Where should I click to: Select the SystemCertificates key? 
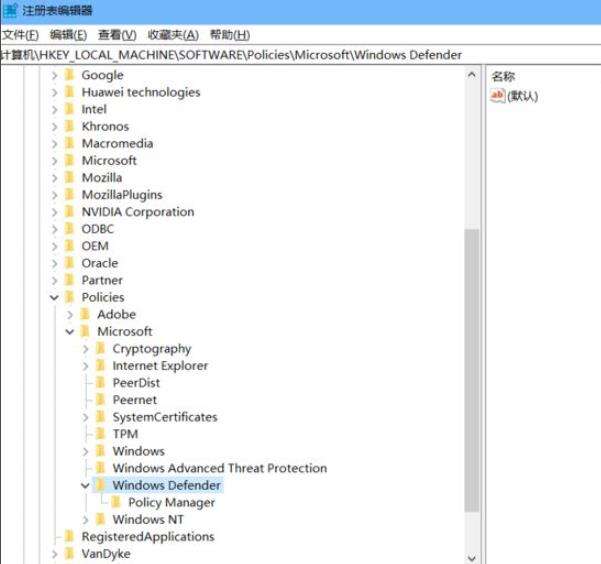tap(165, 417)
